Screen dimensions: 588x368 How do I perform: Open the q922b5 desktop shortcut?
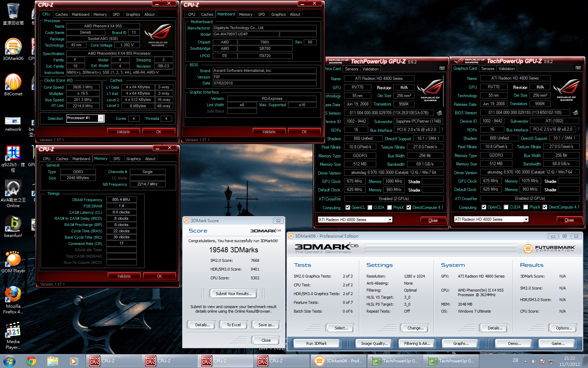click(x=13, y=158)
